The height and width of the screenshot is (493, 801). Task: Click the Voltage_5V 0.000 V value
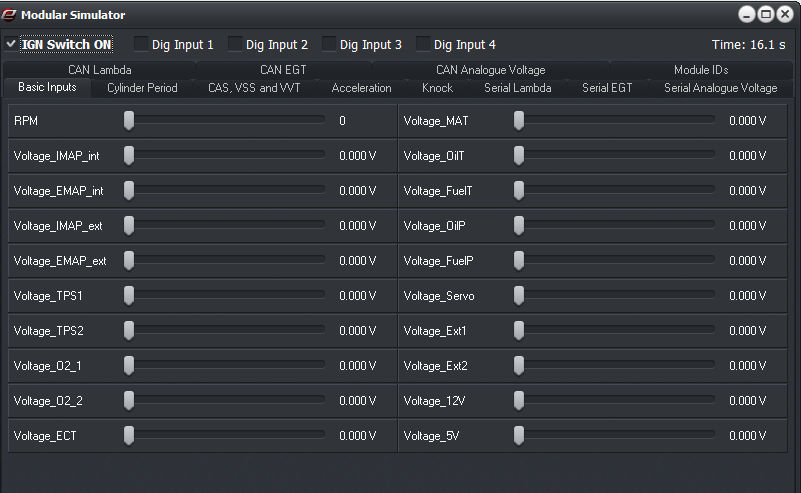point(747,436)
